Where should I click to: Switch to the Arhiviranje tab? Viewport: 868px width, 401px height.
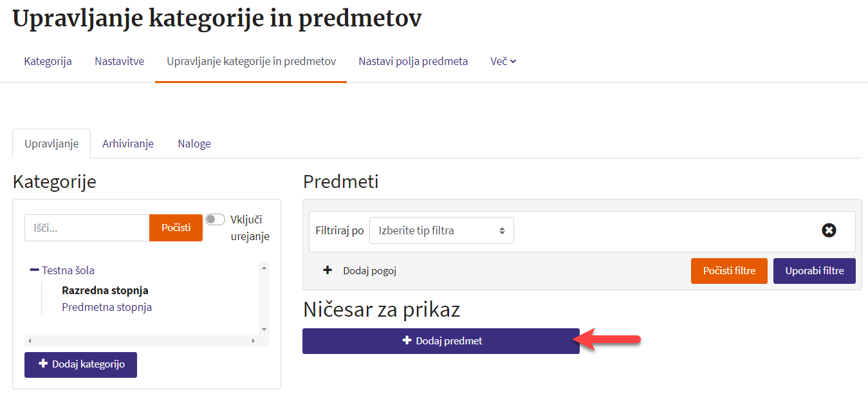[x=128, y=144]
